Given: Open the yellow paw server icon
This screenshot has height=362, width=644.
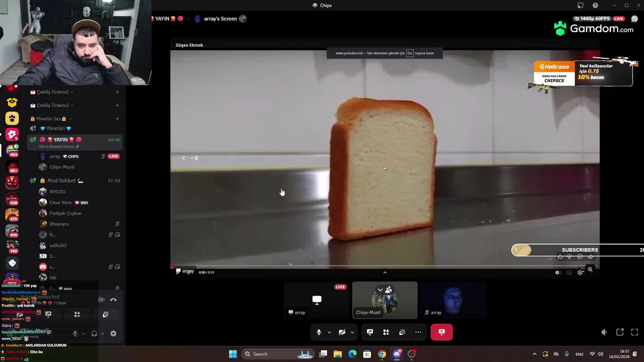Looking at the screenshot, I should (12, 118).
